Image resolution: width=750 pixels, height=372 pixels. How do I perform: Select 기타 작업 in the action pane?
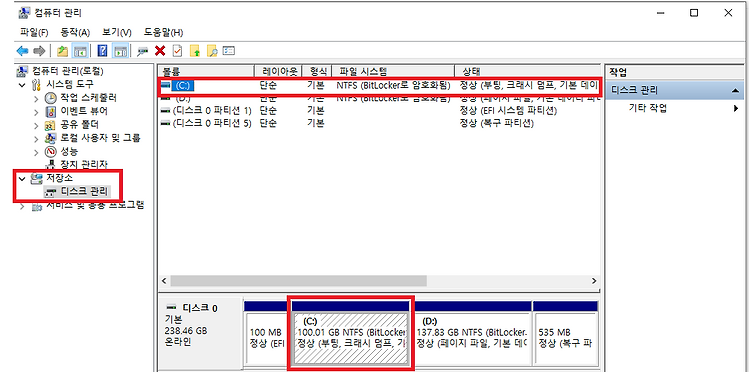click(647, 109)
